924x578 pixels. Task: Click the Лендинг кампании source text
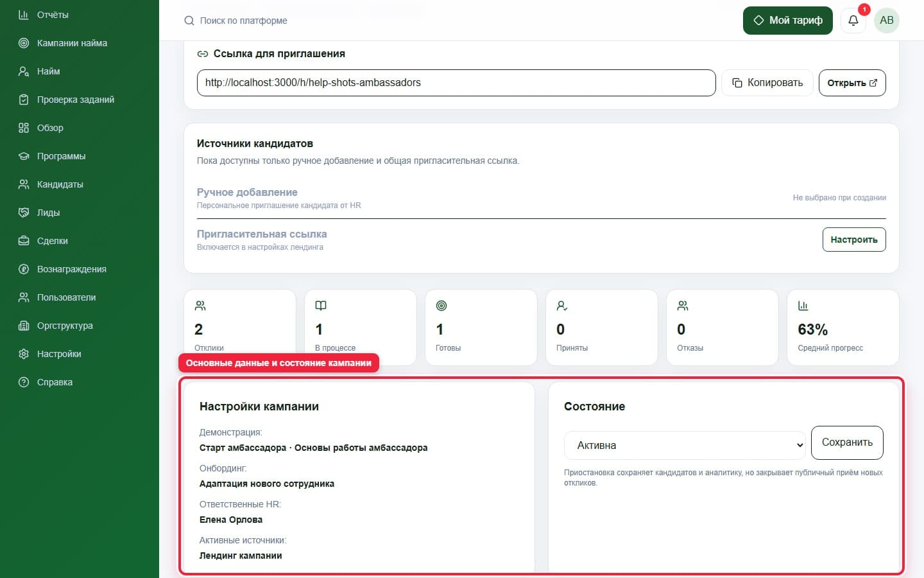pyautogui.click(x=241, y=556)
